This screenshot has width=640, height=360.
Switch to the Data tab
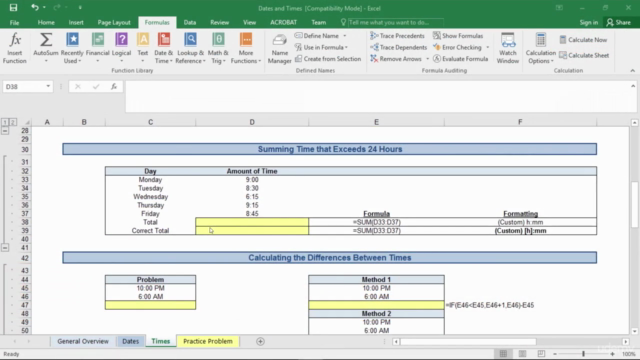click(x=190, y=22)
